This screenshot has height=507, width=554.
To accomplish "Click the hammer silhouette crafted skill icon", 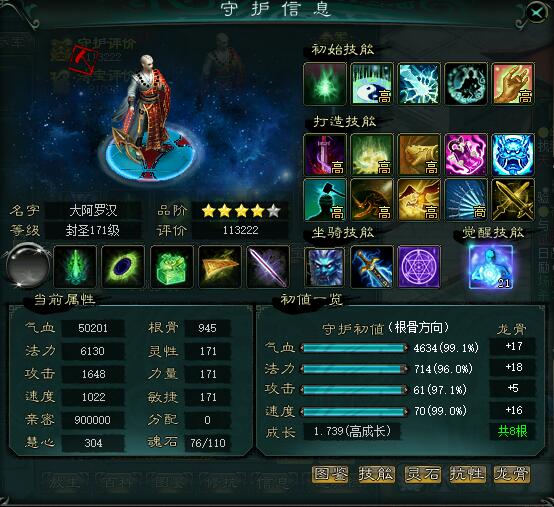I will coord(325,200).
